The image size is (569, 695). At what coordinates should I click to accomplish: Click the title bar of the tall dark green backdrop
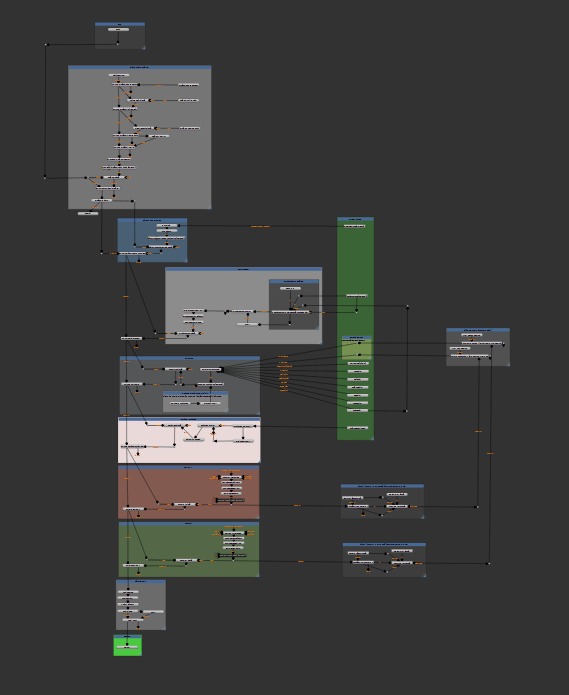(355, 219)
